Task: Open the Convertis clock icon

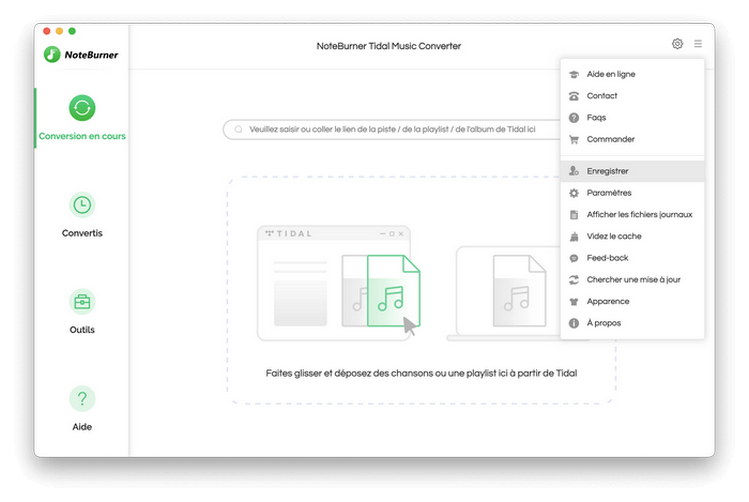Action: point(82,205)
